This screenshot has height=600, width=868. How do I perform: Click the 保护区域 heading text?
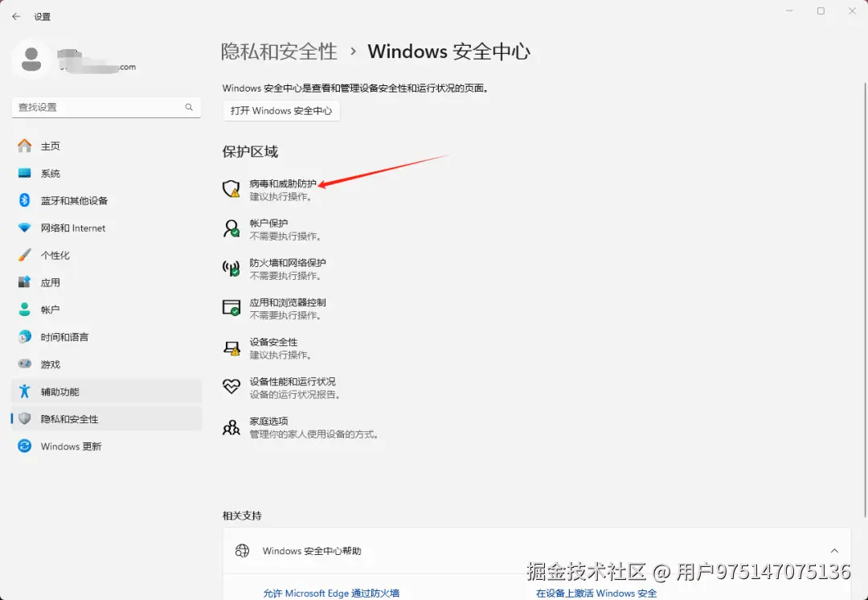click(x=250, y=152)
